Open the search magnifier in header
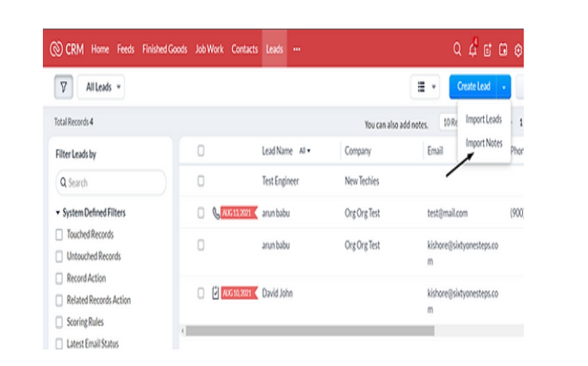The image size is (588, 366). click(x=457, y=49)
